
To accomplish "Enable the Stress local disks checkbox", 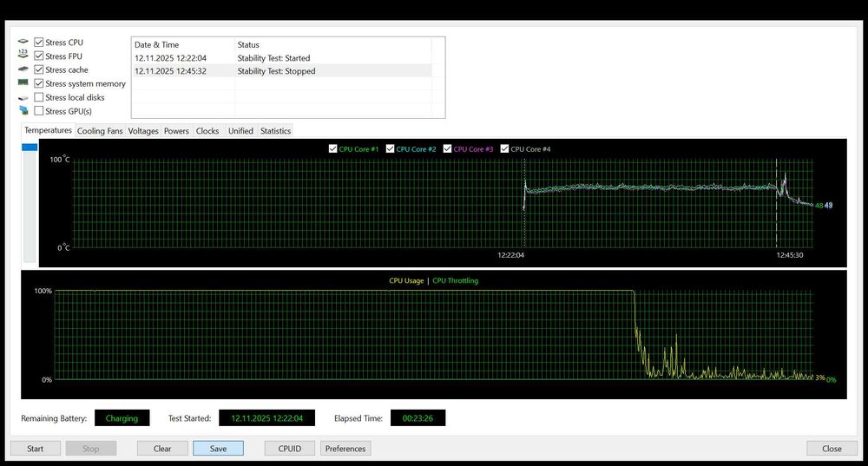I will pyautogui.click(x=39, y=97).
